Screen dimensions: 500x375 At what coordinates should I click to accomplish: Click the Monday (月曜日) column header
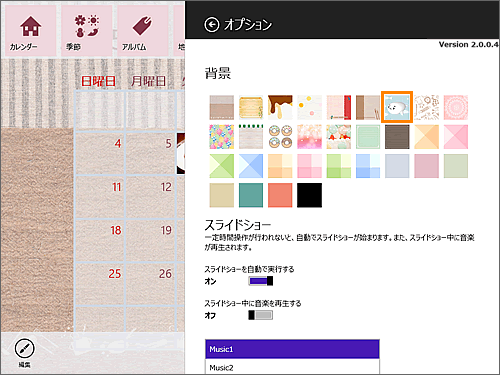(x=148, y=81)
